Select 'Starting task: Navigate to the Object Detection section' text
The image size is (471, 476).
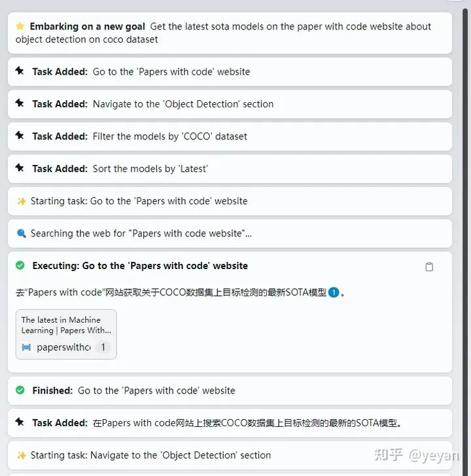[x=150, y=455]
